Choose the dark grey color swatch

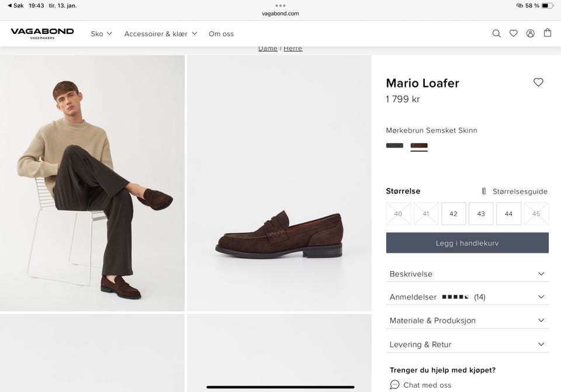(394, 145)
